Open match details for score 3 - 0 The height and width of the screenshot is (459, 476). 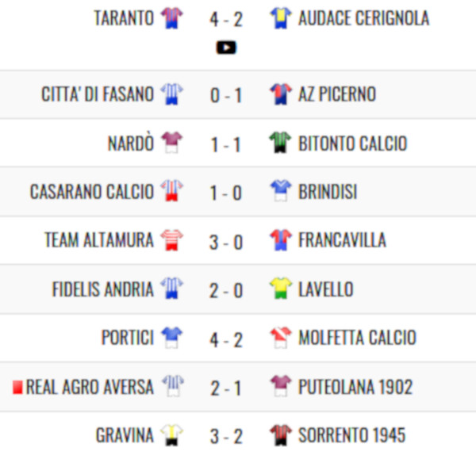226,242
